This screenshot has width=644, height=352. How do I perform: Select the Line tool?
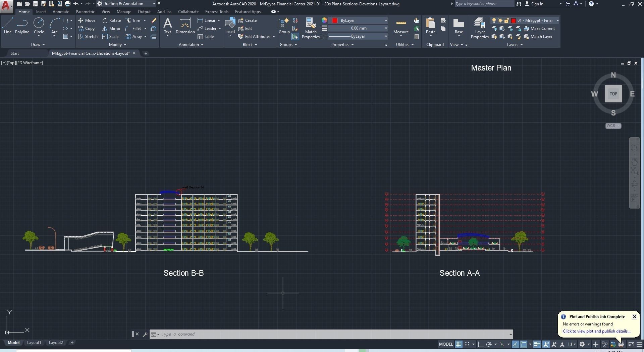point(7,26)
